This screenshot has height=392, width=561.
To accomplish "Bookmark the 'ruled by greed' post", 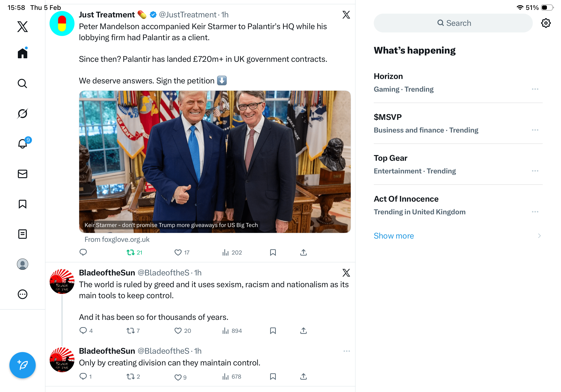I will pyautogui.click(x=273, y=331).
